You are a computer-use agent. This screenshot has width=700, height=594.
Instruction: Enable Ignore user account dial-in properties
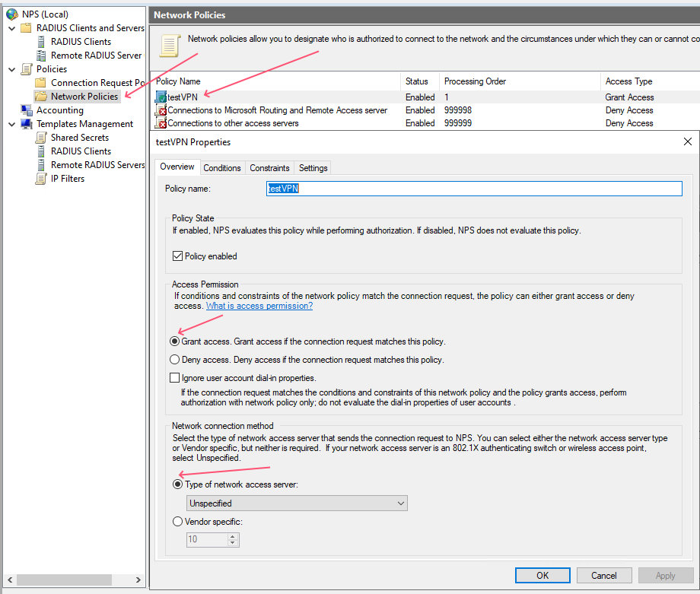[x=175, y=378]
